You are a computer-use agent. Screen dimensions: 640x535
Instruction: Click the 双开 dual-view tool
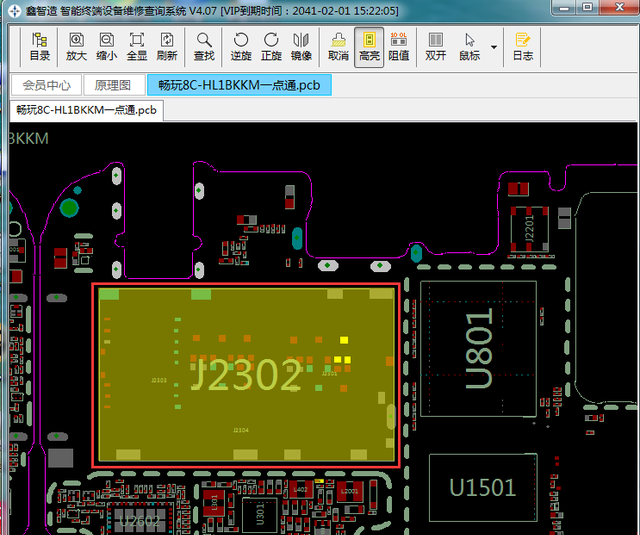[436, 47]
